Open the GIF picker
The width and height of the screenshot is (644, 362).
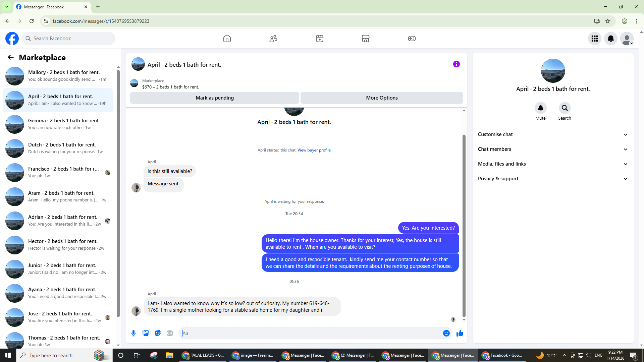click(x=170, y=333)
